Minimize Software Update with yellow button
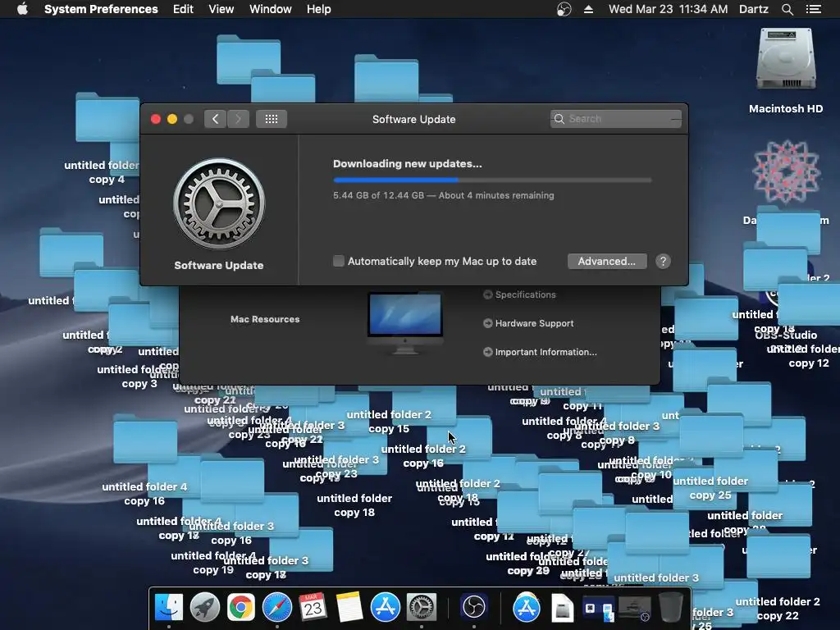Screen dimensions: 840x630 (172, 119)
